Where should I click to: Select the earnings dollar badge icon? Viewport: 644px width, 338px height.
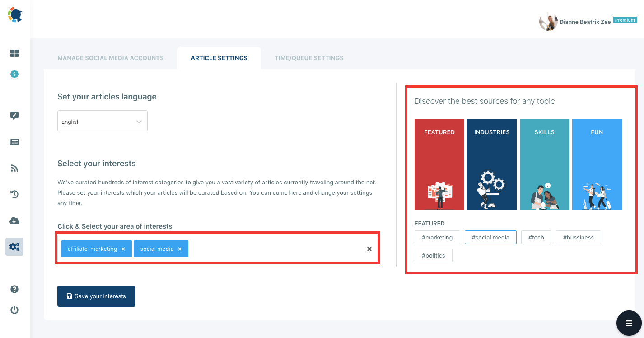coord(14,74)
